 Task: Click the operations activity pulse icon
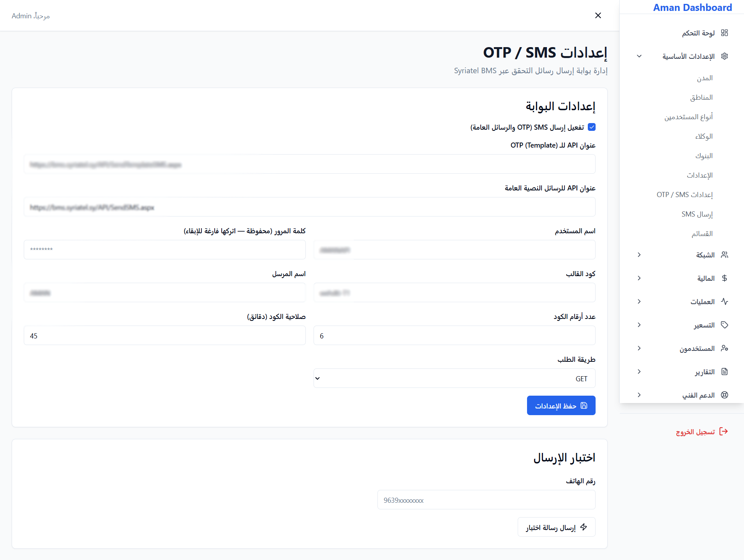point(725,301)
